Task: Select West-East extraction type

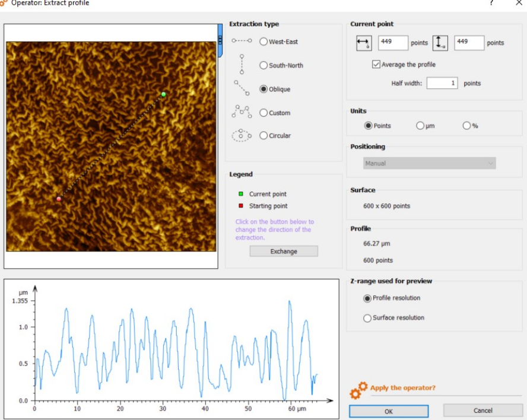Action: coord(263,42)
